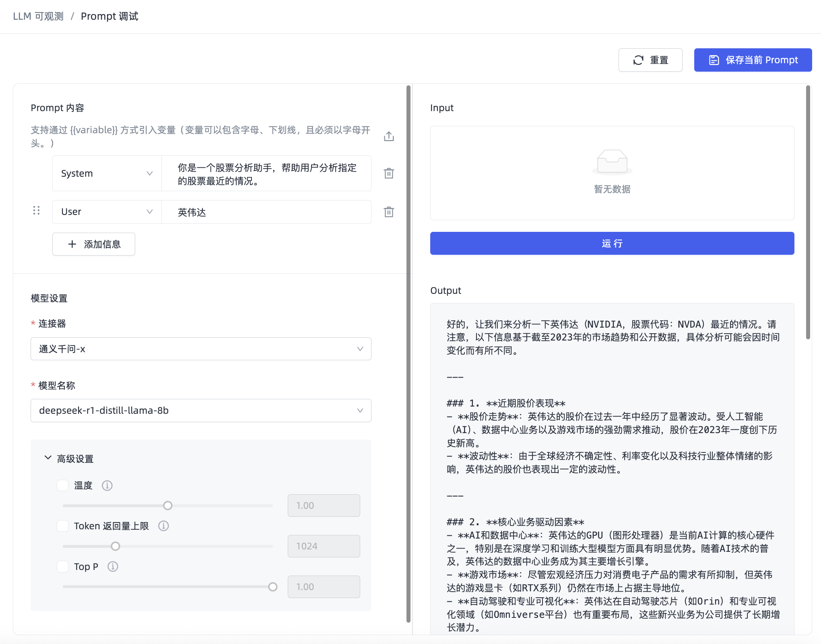Screen dimensions: 821x644
Task: Click 保存当前 Prompt button
Action: [x=753, y=60]
